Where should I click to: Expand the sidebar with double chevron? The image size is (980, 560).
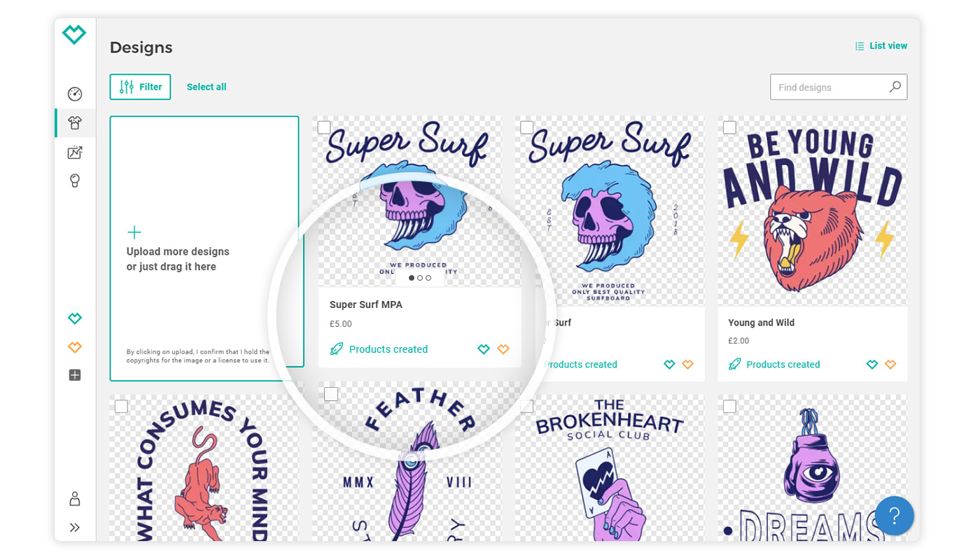[75, 527]
